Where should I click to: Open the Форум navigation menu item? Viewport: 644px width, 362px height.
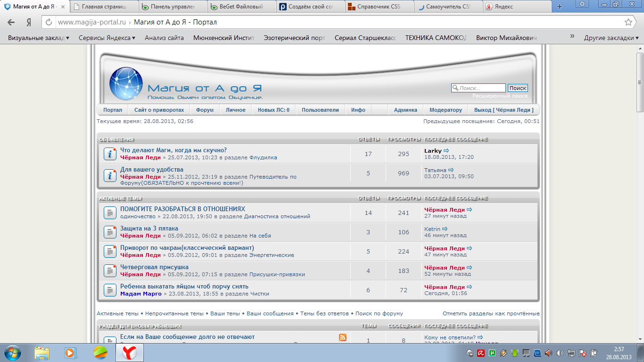click(x=205, y=110)
